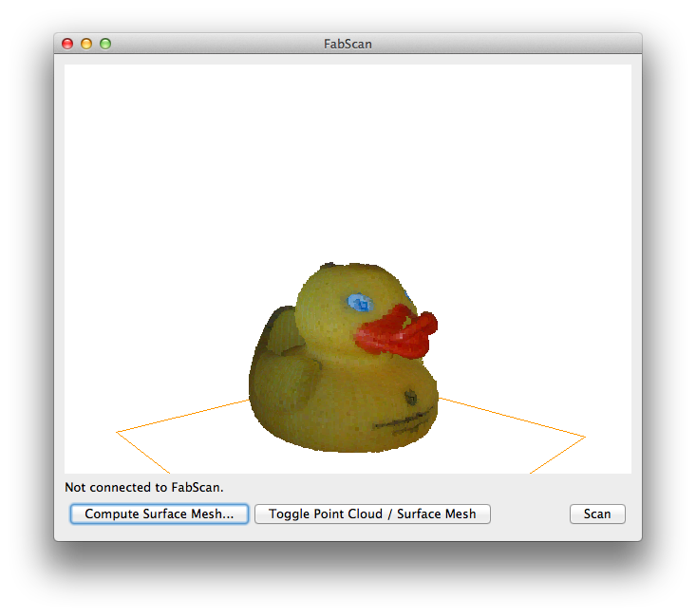This screenshot has height=616, width=696.
Task: Zoom the window with the green button
Action: coord(105,44)
